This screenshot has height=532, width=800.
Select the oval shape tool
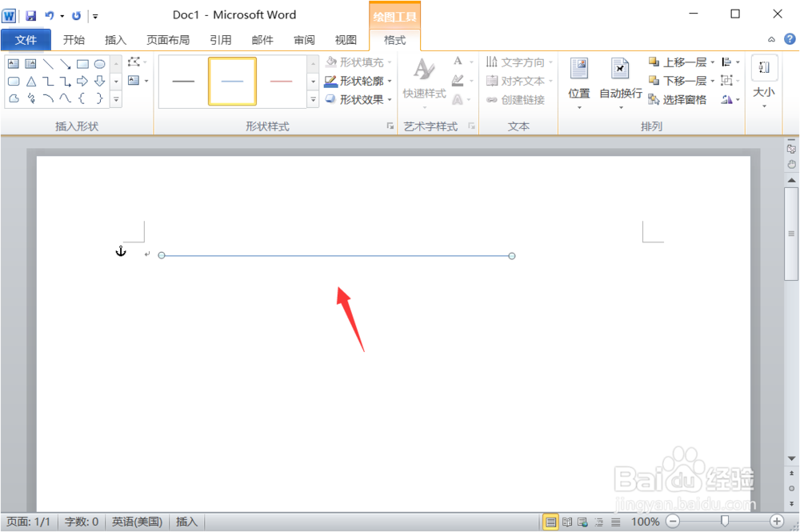pos(99,62)
